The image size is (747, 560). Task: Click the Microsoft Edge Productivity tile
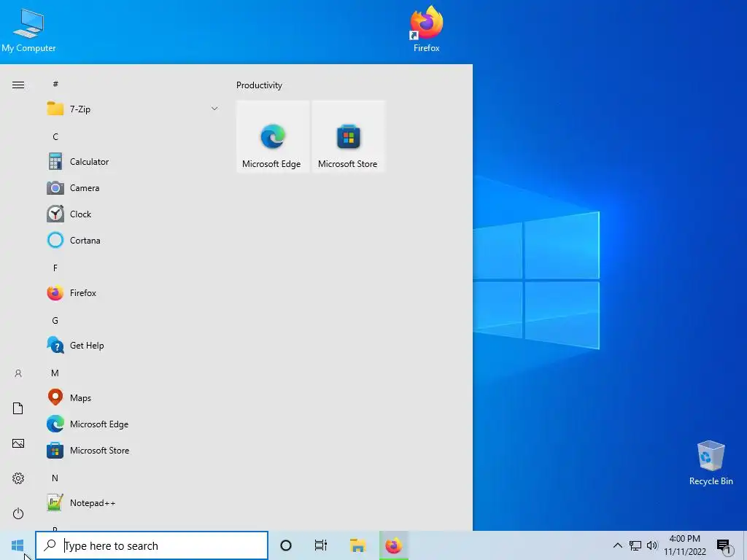click(x=273, y=136)
